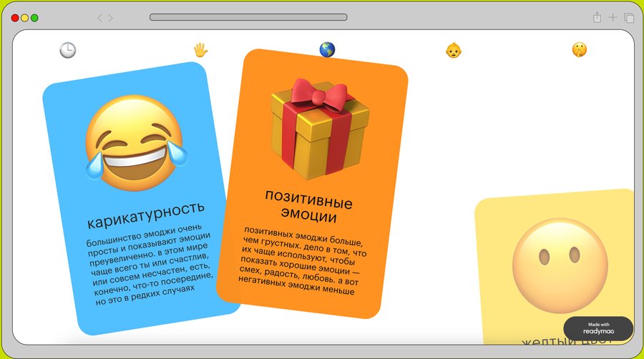Go forward with browser forward arrow

111,18
